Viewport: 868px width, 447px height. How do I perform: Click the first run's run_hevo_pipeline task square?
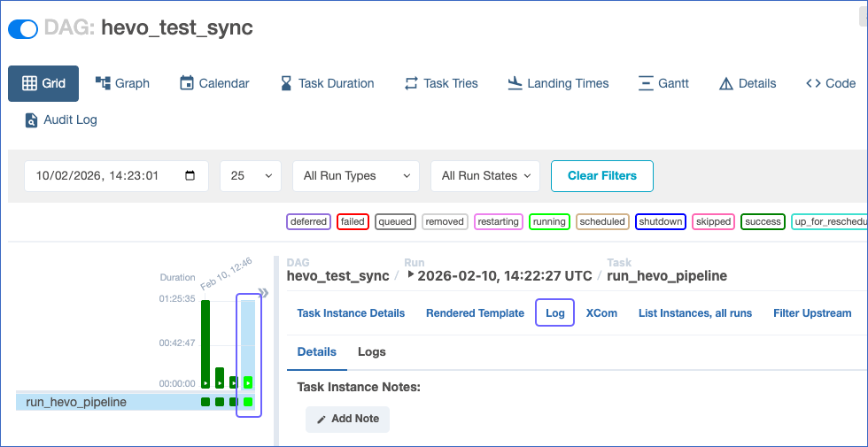205,402
